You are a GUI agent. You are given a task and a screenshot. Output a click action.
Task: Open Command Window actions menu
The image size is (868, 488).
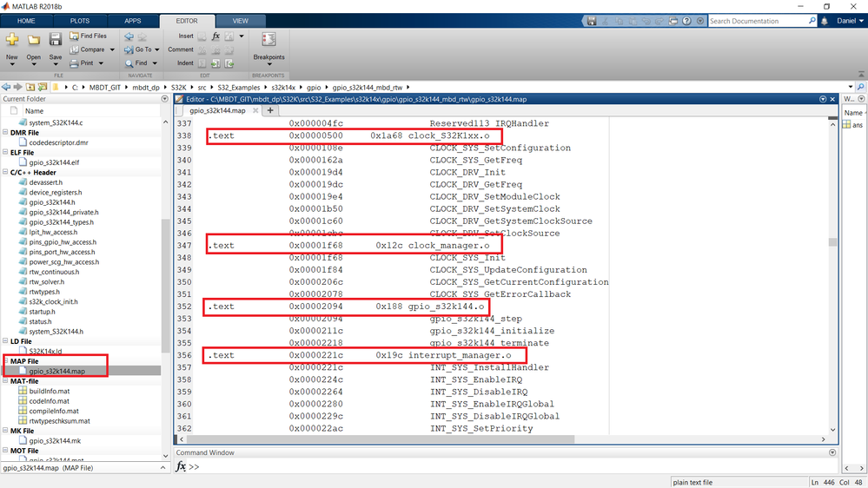pyautogui.click(x=832, y=452)
